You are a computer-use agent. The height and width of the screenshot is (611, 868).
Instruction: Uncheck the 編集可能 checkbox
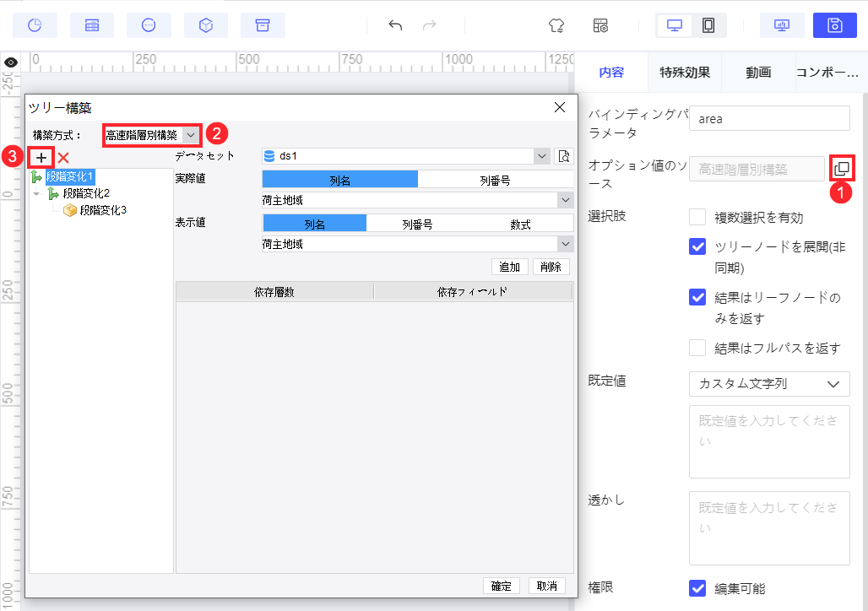(697, 587)
